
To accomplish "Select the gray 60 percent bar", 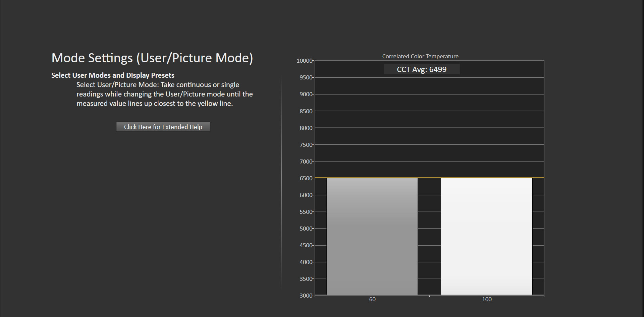I will [372, 236].
